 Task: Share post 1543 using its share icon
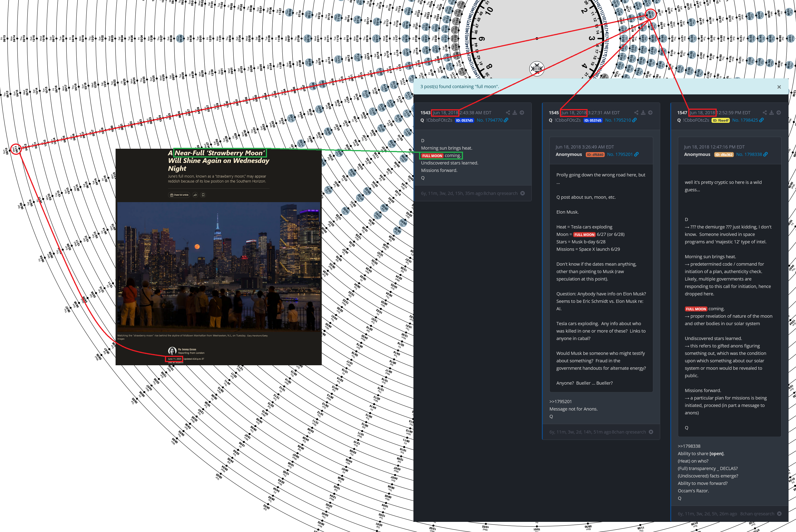tap(508, 113)
